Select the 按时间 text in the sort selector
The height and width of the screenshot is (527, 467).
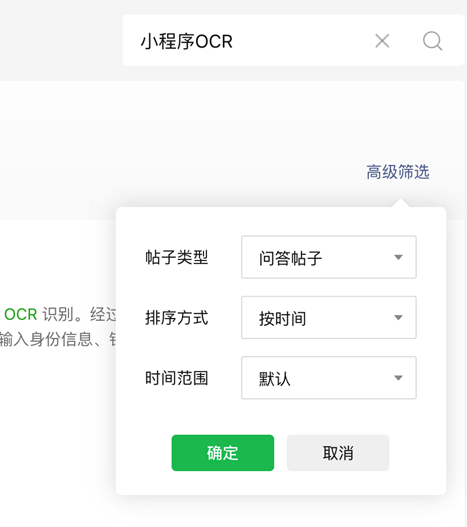[282, 318]
